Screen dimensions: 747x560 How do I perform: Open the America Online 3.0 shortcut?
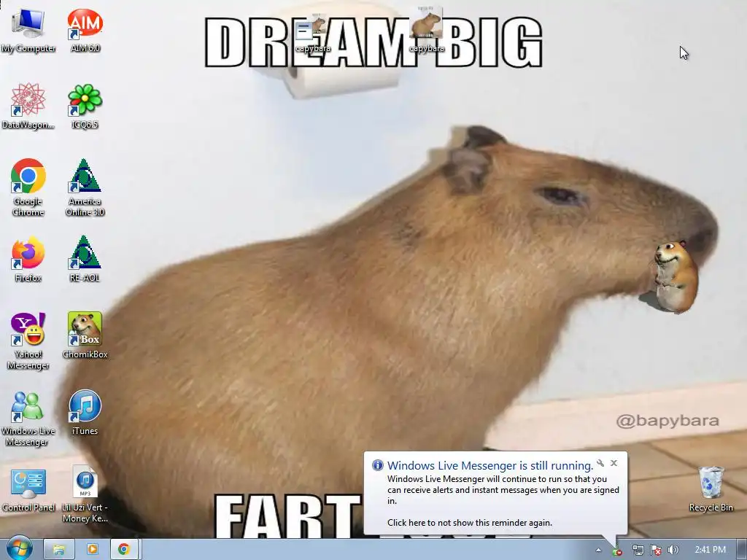[x=85, y=187]
